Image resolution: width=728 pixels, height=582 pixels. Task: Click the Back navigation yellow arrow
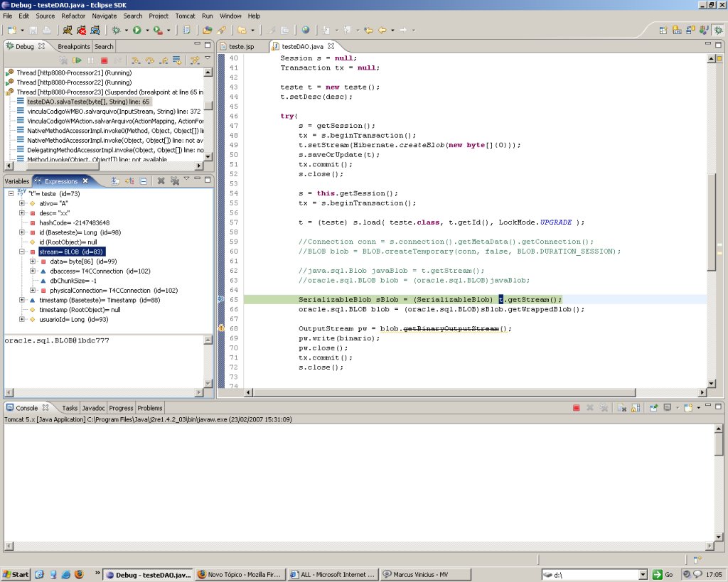coord(382,30)
